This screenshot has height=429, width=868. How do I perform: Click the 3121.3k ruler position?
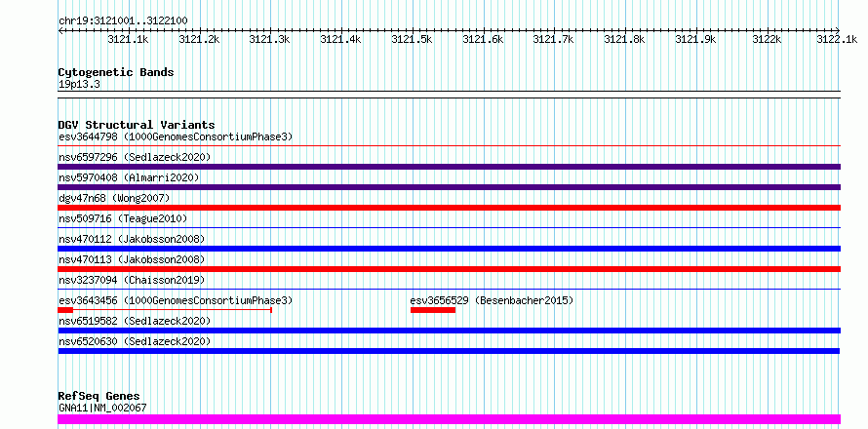(x=269, y=39)
